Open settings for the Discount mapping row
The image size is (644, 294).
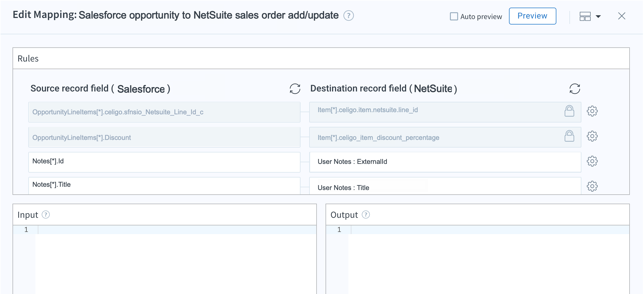click(x=592, y=136)
